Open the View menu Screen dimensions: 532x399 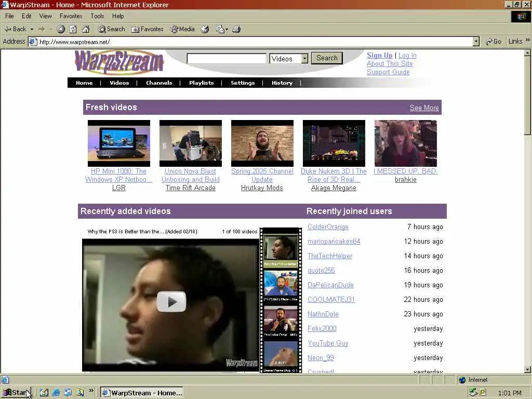[x=46, y=16]
